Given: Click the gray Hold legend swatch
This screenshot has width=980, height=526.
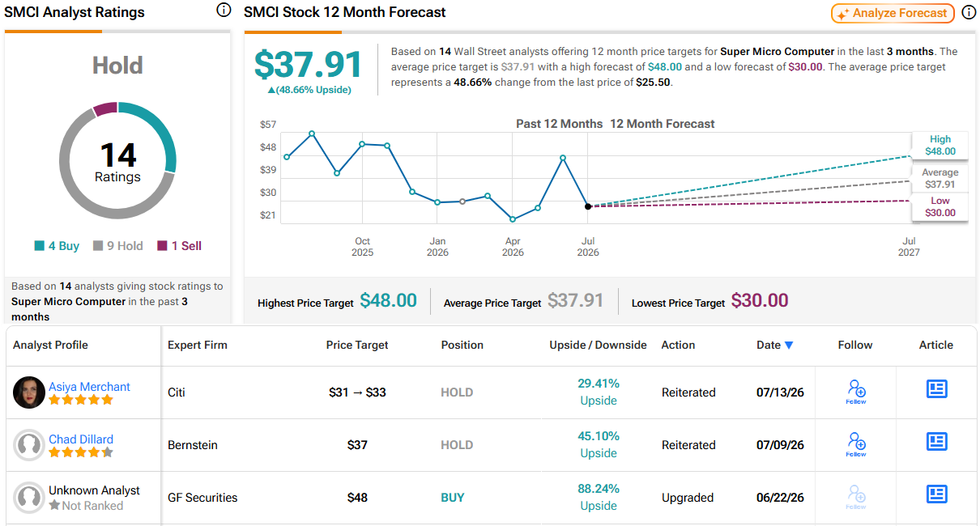Looking at the screenshot, I should tap(98, 246).
